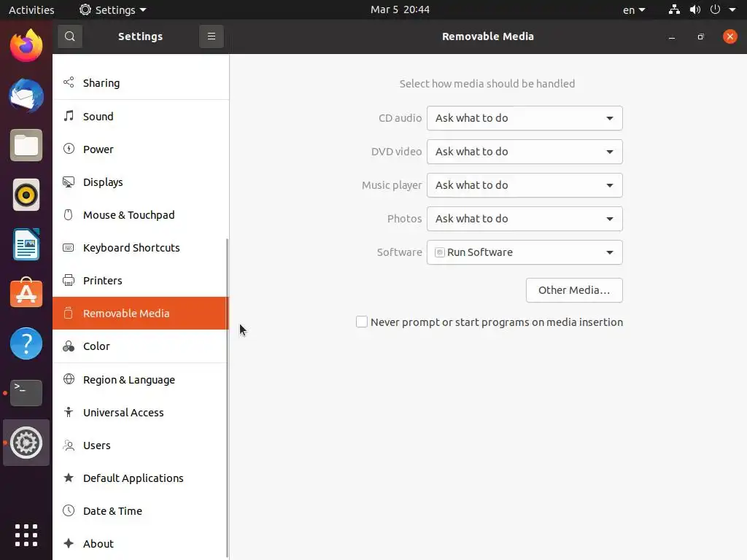Go to Keyboard Shortcuts settings

[x=131, y=248]
